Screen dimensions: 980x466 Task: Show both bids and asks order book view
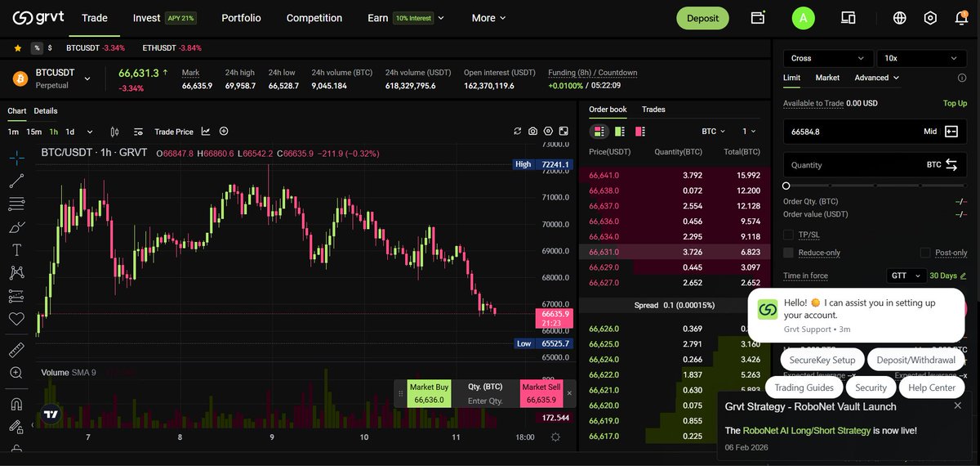(599, 131)
